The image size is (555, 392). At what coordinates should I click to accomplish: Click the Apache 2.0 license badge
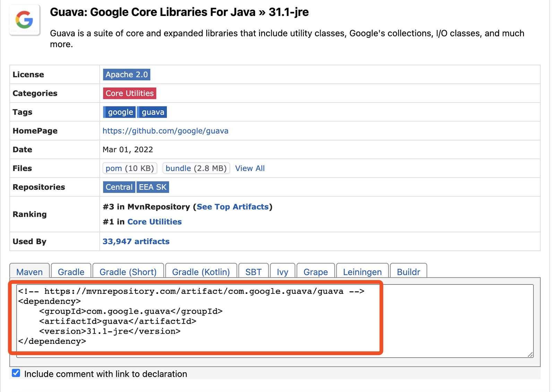click(x=127, y=75)
